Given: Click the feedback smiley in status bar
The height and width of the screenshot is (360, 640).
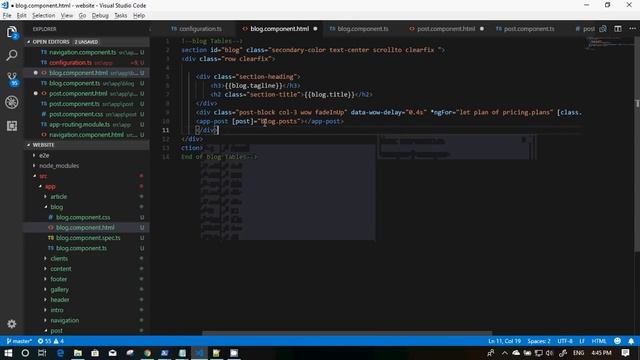Looking at the screenshot, I should coord(618,341).
